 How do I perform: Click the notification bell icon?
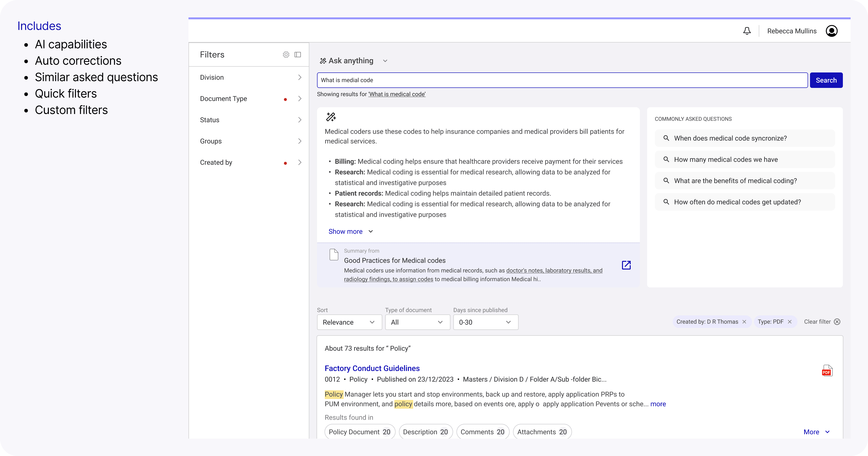pyautogui.click(x=747, y=31)
